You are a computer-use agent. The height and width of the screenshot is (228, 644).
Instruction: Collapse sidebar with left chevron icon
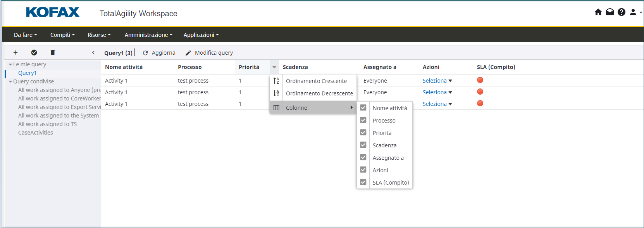(93, 53)
